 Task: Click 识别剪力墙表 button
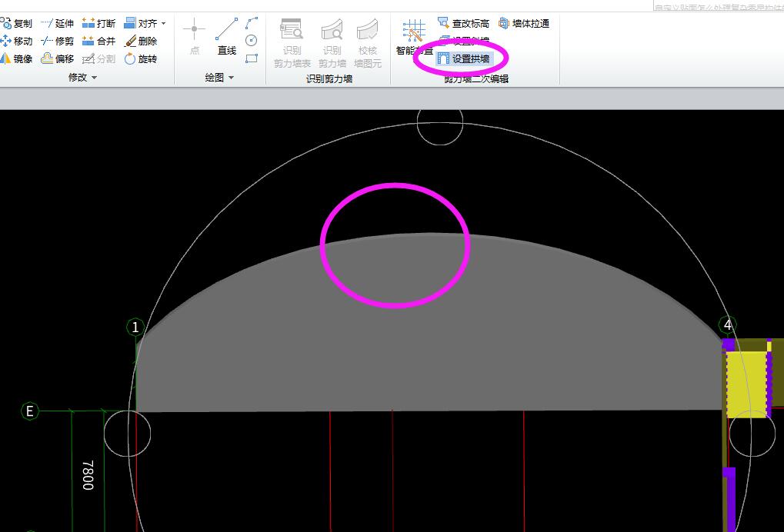click(292, 43)
